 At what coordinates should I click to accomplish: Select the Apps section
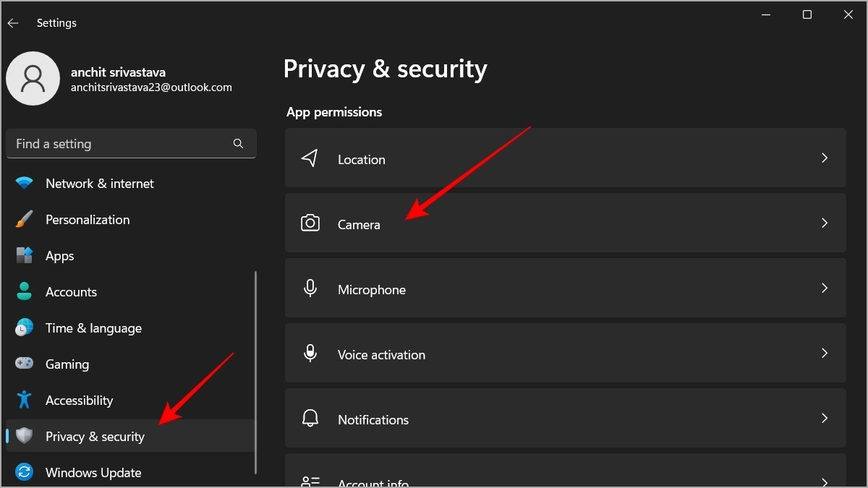coord(60,255)
